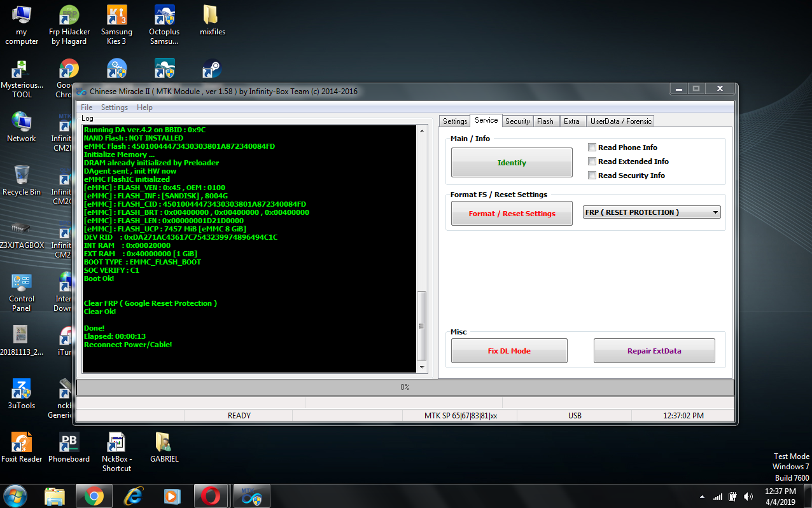Viewport: 812px width, 508px height.
Task: Enable Read Extended Info checkbox
Action: click(x=592, y=161)
